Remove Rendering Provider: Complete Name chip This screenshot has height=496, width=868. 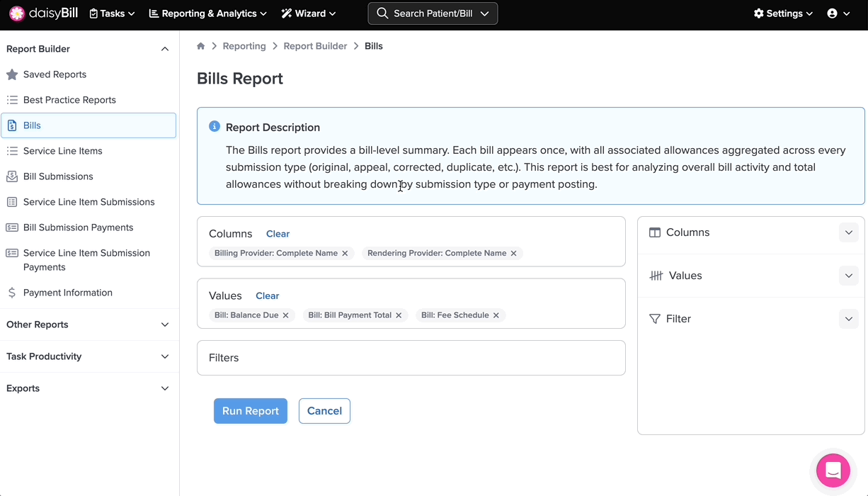click(514, 253)
